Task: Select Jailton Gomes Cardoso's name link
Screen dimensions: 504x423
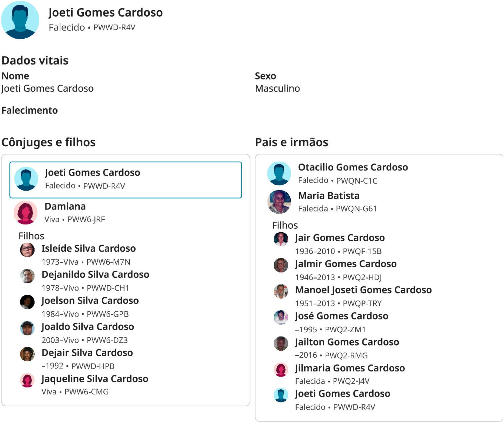Action: point(347,342)
